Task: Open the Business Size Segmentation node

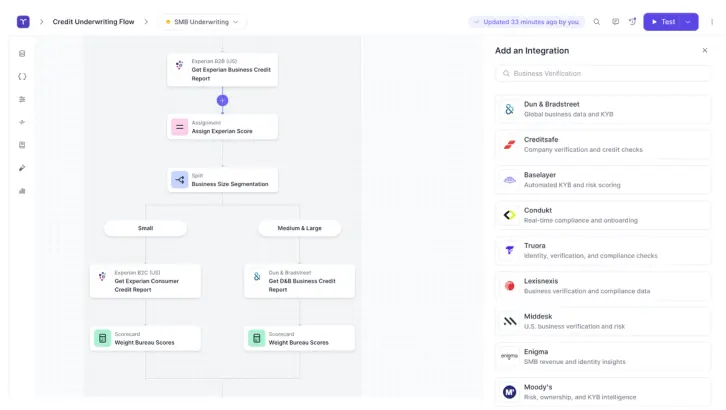Action: pyautogui.click(x=222, y=180)
